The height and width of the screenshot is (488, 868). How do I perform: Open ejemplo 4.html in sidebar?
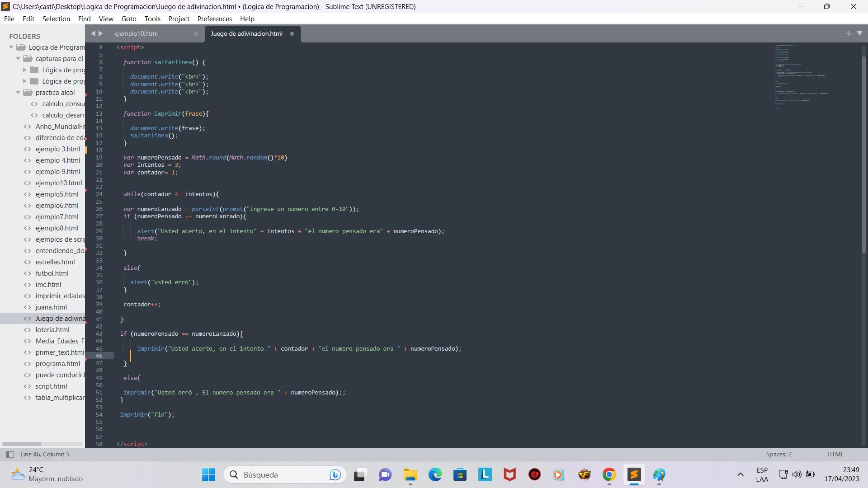58,160
